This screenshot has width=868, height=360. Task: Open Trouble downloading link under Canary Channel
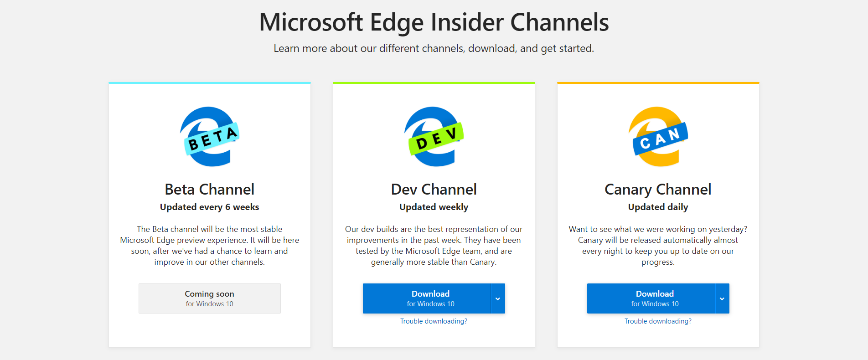[658, 321]
